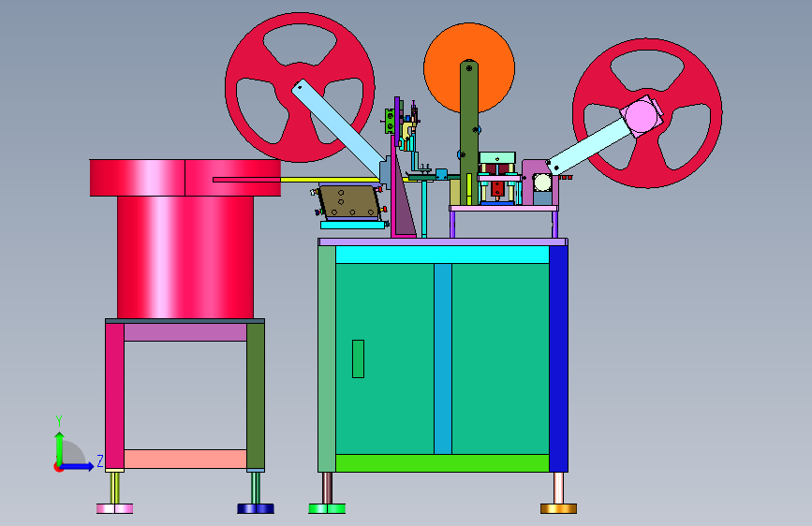812x526 pixels.
Task: Select the brown block with holes
Action: (348, 201)
